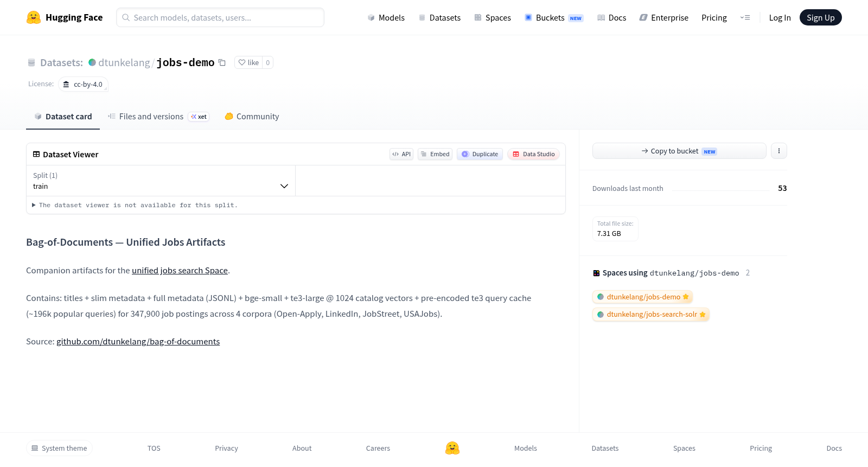The image size is (868, 467).
Task: Click the API button in Dataset Viewer
Action: coord(401,154)
